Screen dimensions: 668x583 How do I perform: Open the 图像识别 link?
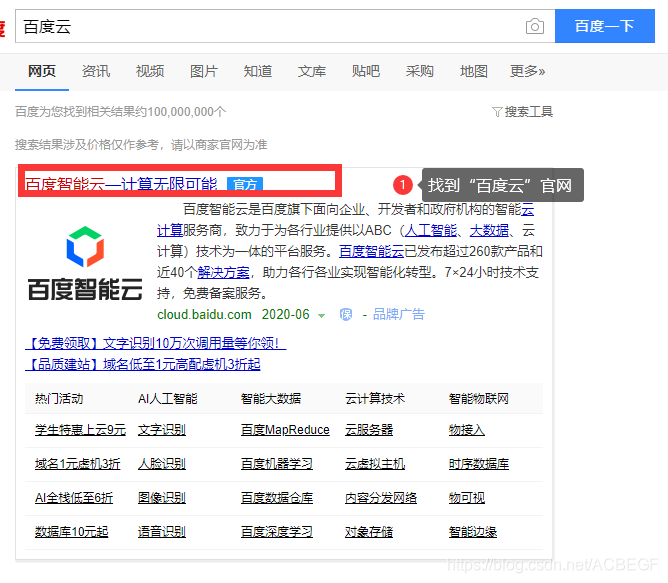(162, 498)
